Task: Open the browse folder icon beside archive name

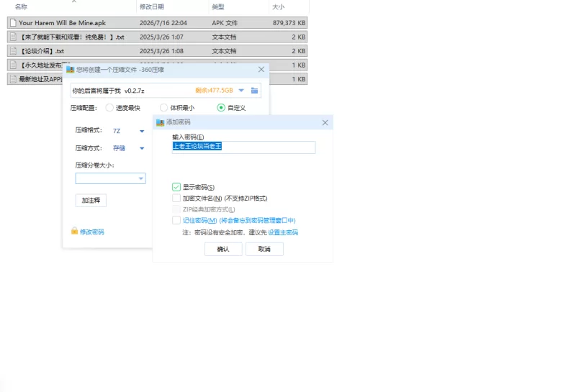Action: pyautogui.click(x=254, y=91)
